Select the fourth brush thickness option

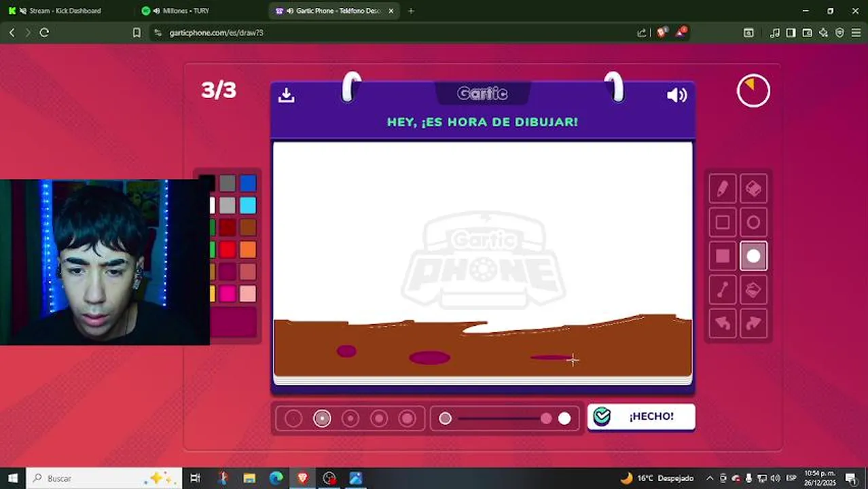point(379,418)
